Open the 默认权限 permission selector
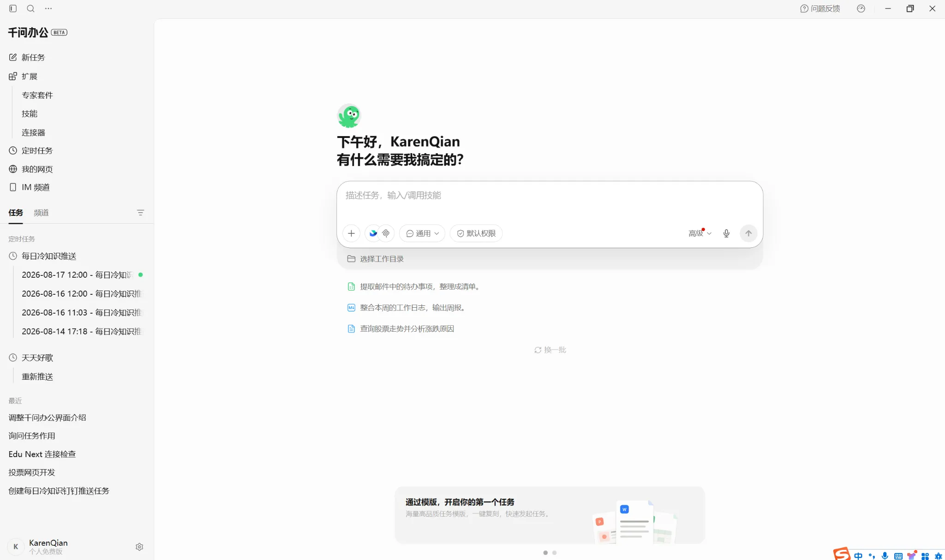The image size is (945, 560). pyautogui.click(x=476, y=233)
